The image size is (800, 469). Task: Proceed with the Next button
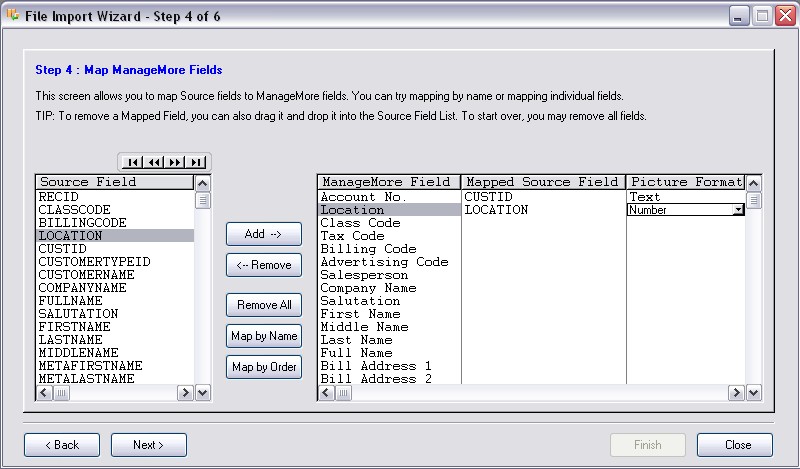click(149, 445)
